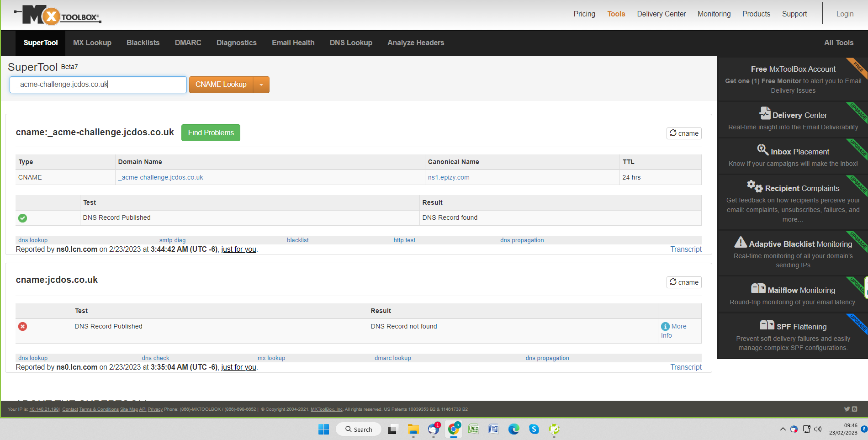Click the Delivery Center document icon
The image size is (868, 440).
coord(764,113)
